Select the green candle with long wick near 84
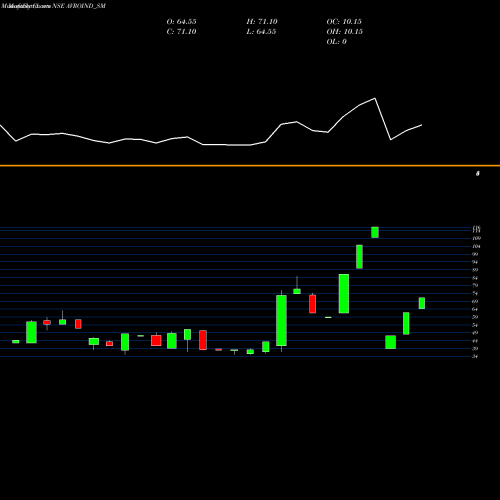The height and width of the screenshot is (500, 500). 297,291
